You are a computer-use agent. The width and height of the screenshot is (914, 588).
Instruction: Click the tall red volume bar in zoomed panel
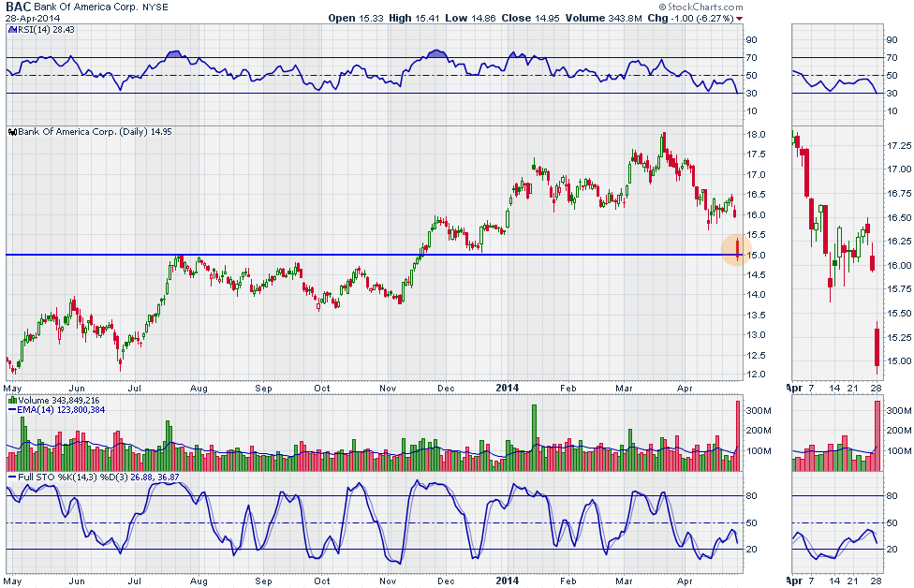pos(877,436)
